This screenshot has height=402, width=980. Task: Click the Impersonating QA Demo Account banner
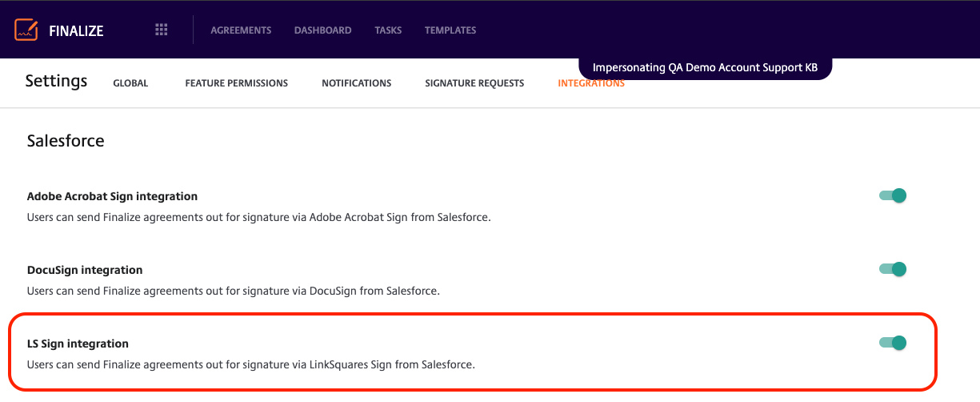pyautogui.click(x=705, y=68)
